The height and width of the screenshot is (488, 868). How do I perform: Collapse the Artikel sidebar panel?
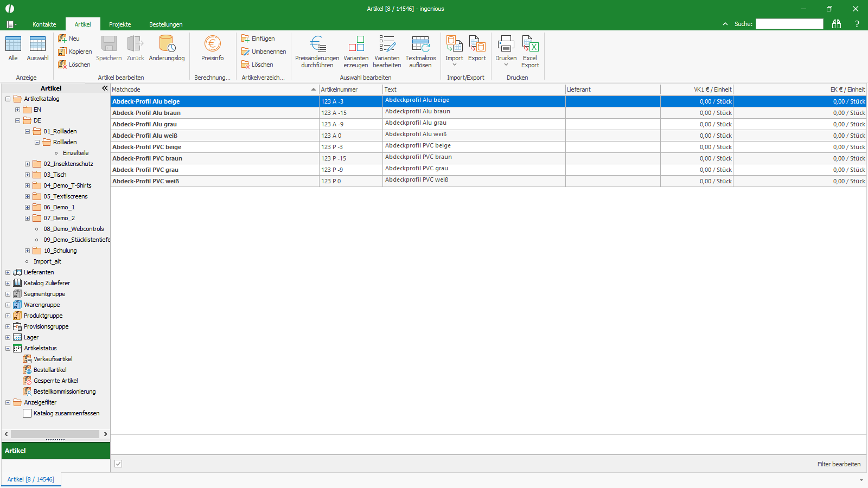pyautogui.click(x=105, y=88)
